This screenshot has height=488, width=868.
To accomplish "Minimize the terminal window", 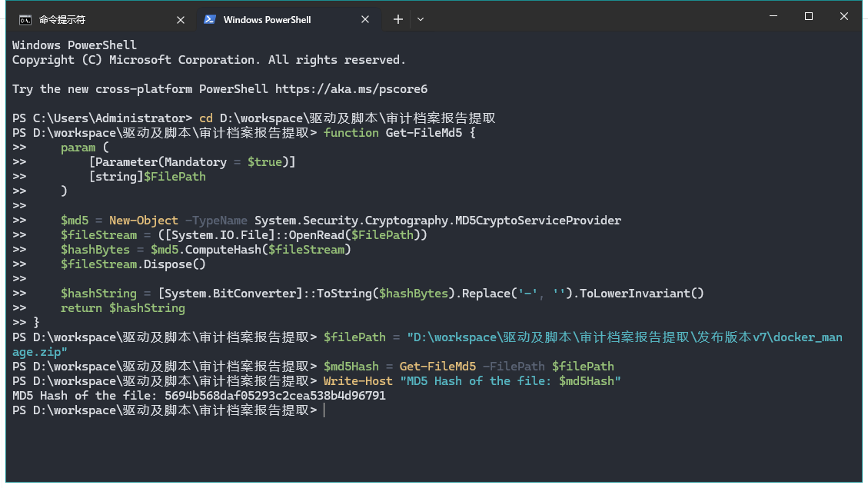I will point(773,17).
